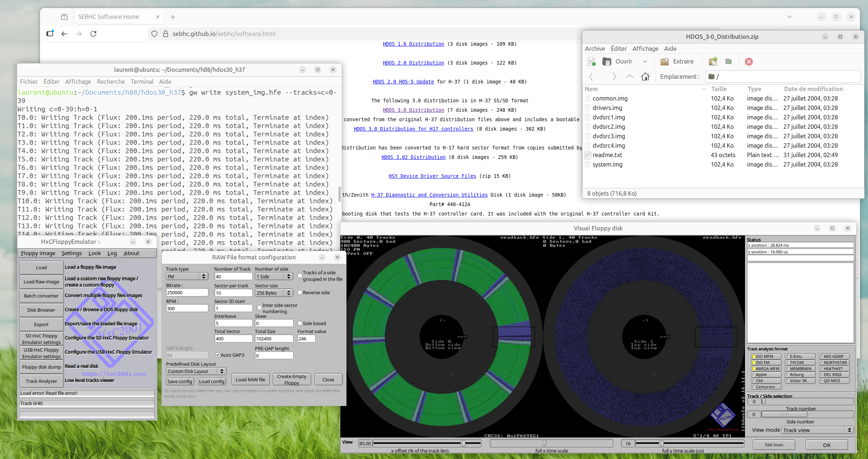This screenshot has height=459, width=868.
Task: Open the Affichage menu in archive manager
Action: (645, 49)
